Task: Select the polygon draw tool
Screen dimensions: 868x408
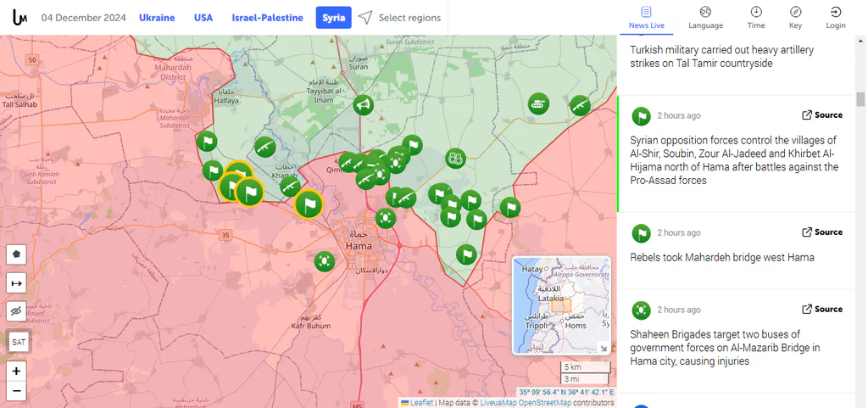Action: click(x=17, y=254)
